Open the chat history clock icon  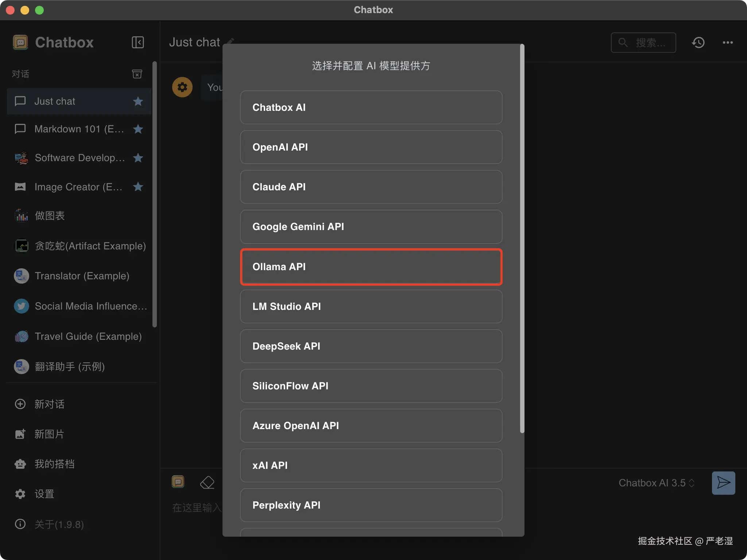pos(698,43)
